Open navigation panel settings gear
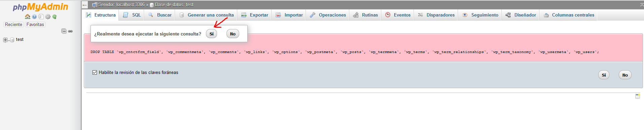The image size is (644, 130). [x=48, y=17]
